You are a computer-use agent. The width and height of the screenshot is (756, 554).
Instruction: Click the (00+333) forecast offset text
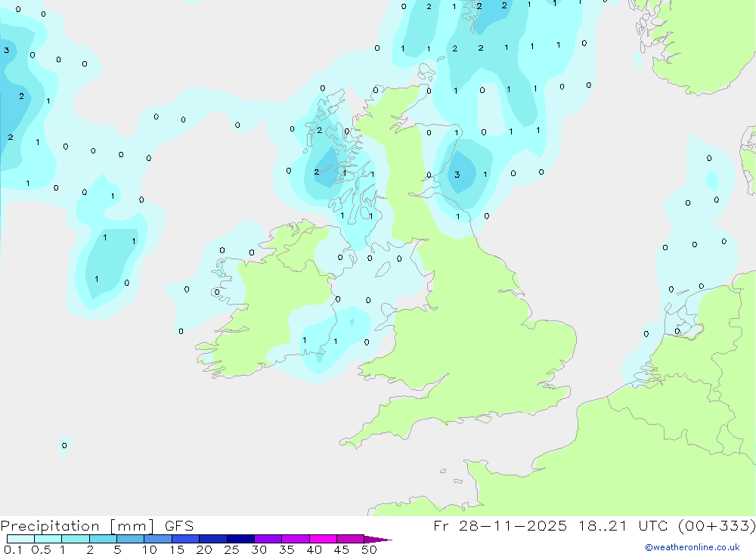point(717,526)
